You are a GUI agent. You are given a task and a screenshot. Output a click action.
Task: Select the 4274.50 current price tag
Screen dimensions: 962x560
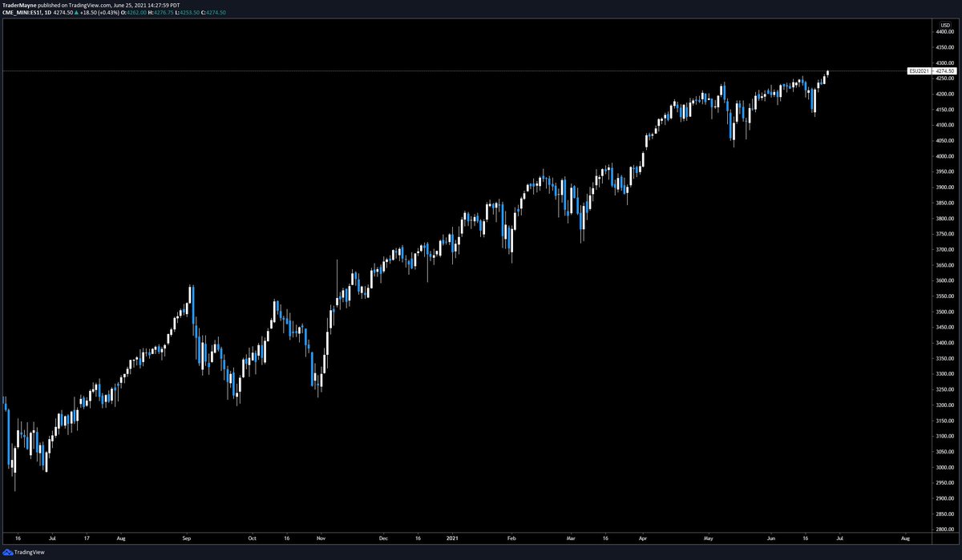(944, 71)
